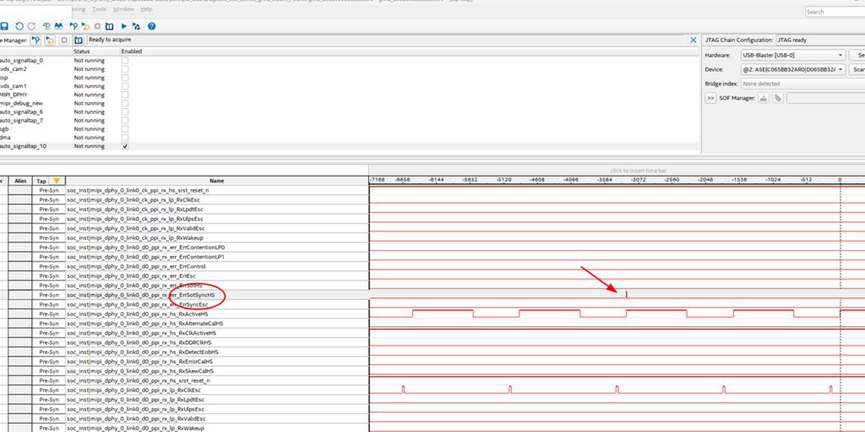Select the link0_ck ppi_rx_hs_srst_reset_n signal
The width and height of the screenshot is (865, 432).
(138, 190)
